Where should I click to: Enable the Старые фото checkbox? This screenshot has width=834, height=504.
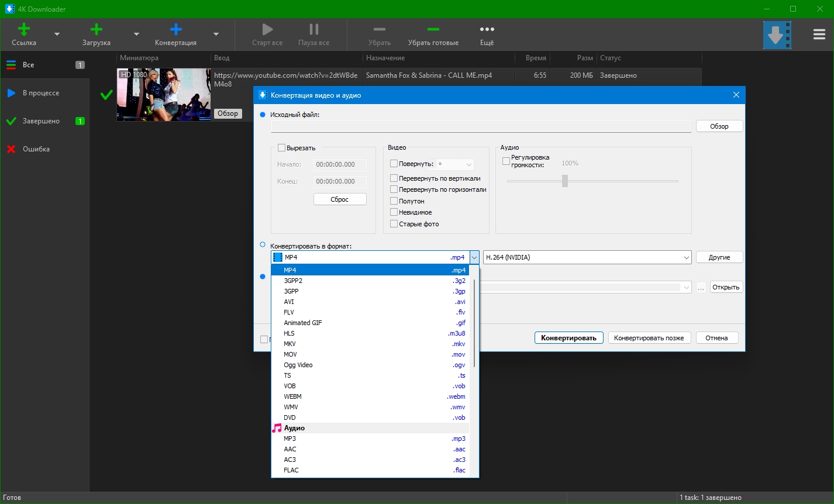coord(394,224)
